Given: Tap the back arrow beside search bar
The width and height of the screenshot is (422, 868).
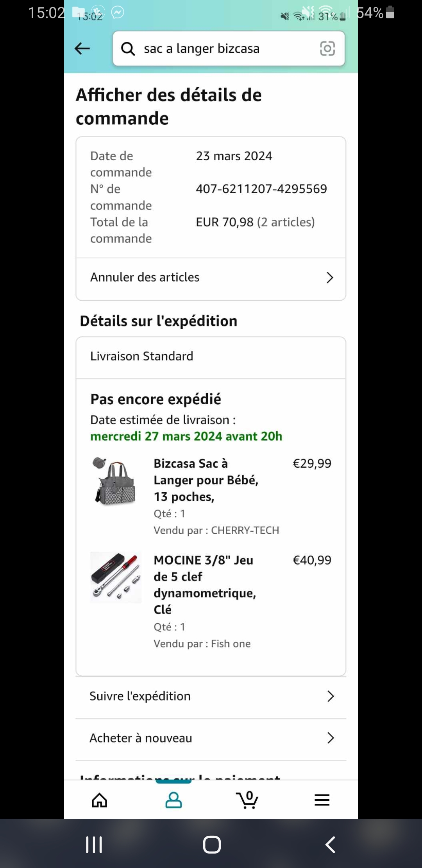Looking at the screenshot, I should coord(82,48).
